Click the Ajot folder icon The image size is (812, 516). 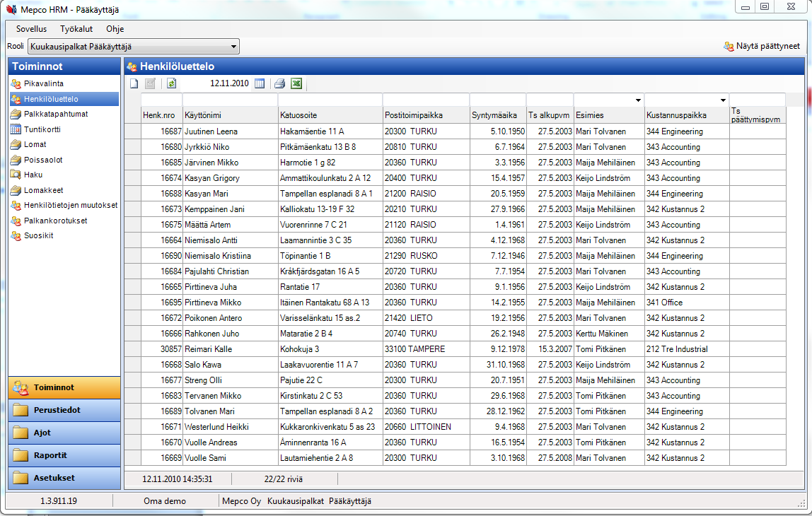pyautogui.click(x=21, y=433)
